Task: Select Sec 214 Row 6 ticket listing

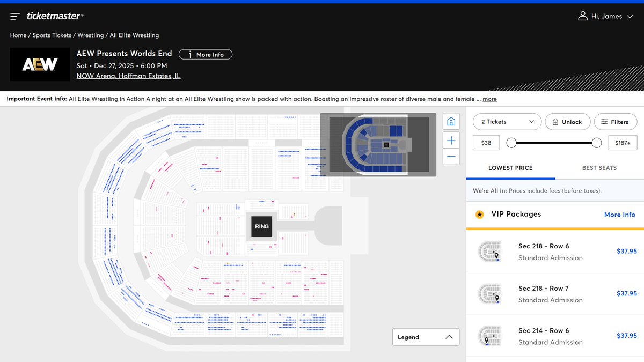Action: [555, 336]
